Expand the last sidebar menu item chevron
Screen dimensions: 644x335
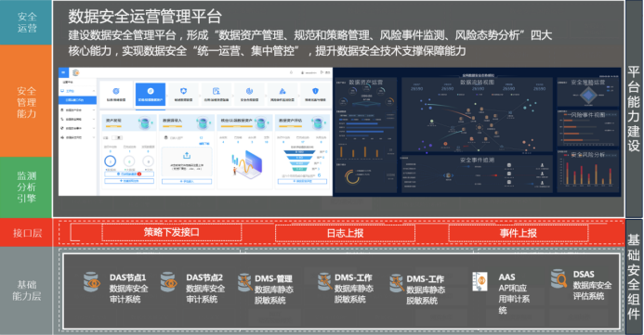tap(94, 137)
